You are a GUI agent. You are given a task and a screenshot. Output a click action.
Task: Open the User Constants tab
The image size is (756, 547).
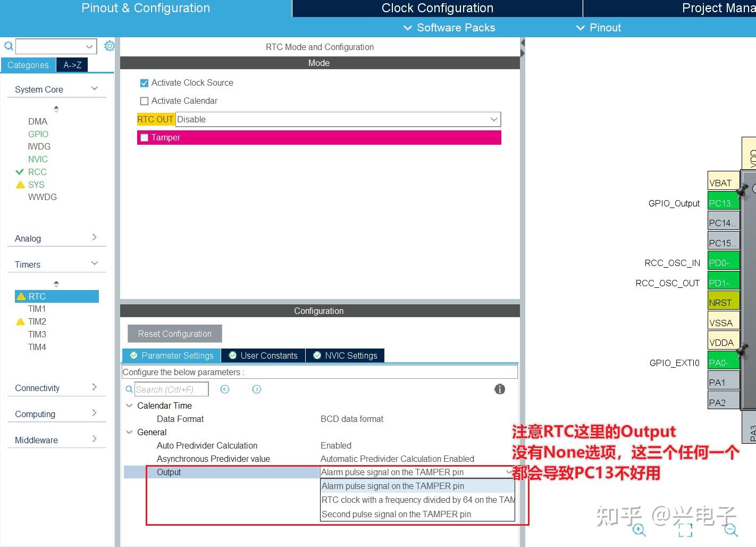click(x=263, y=355)
